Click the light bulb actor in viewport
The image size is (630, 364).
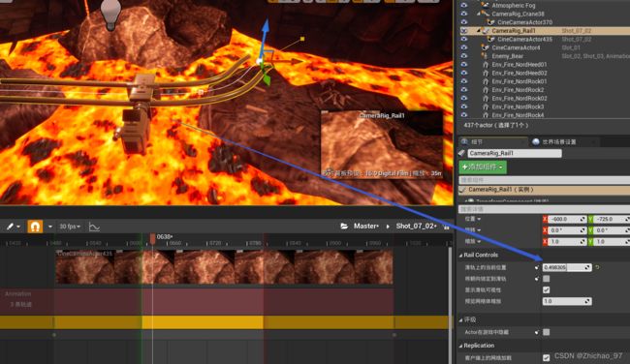tap(110, 15)
